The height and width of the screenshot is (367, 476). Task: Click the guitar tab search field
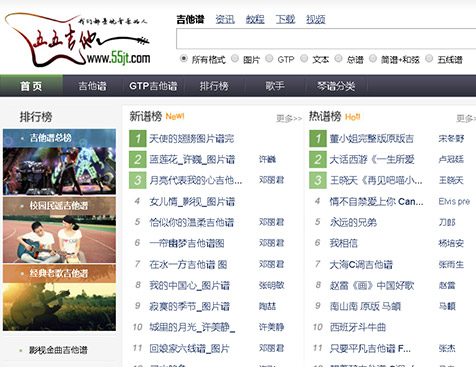pyautogui.click(x=326, y=39)
